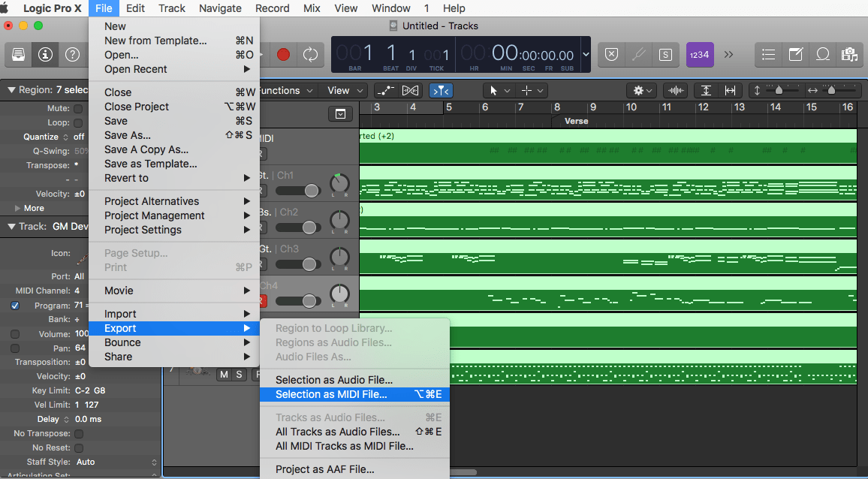
Task: Collapse the Region inspector triangle
Action: pos(11,89)
